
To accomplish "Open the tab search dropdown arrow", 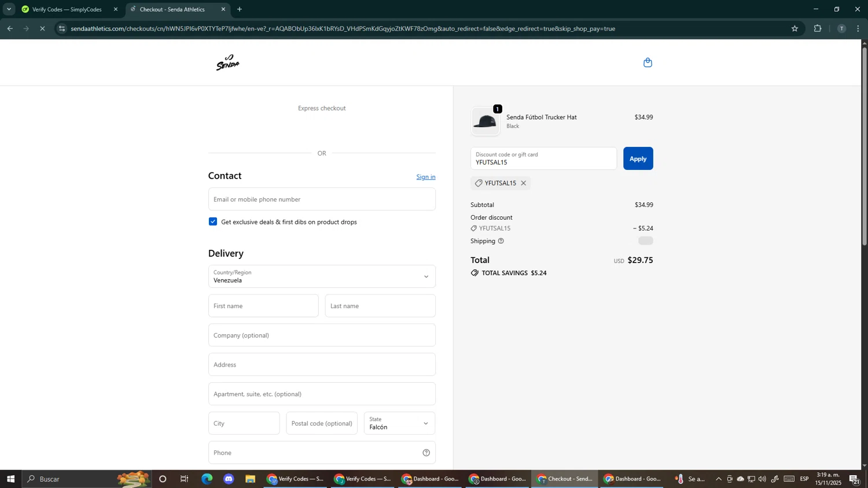I will (9, 9).
